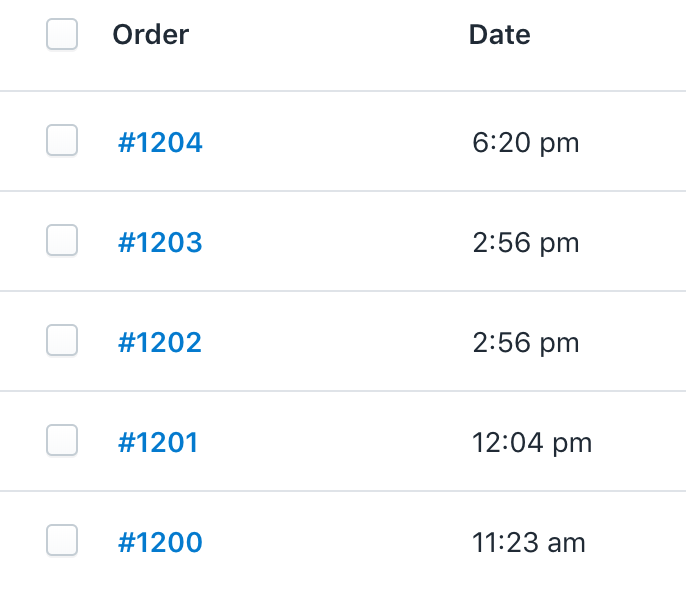
Task: Toggle the checkbox for order #1202
Action: 62,340
